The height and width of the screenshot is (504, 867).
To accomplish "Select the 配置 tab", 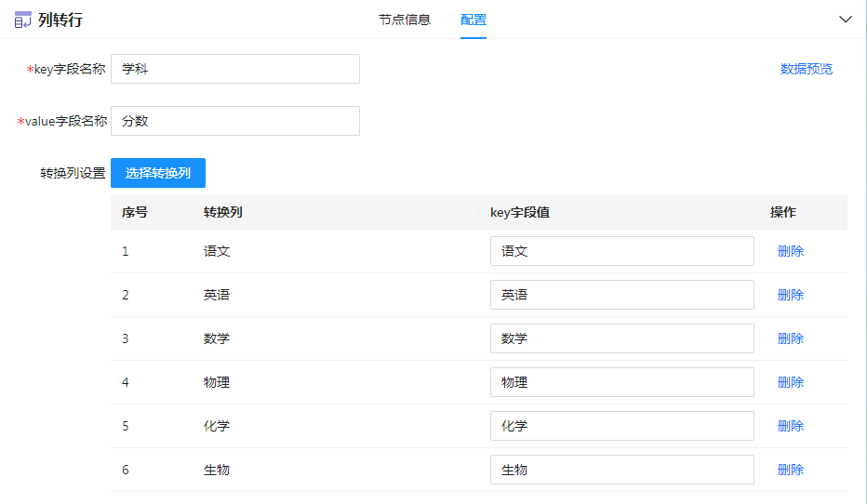I will tap(473, 20).
